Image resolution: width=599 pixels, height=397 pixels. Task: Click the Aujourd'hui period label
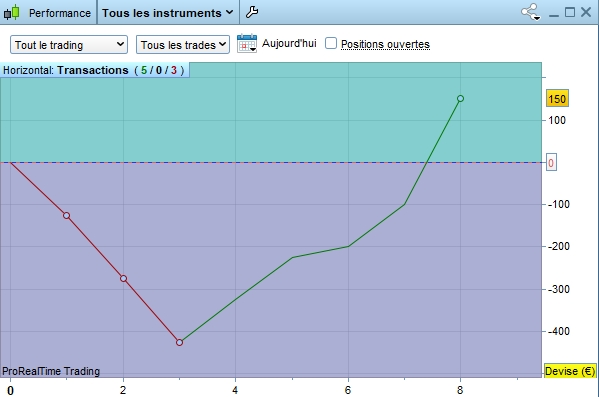point(289,44)
